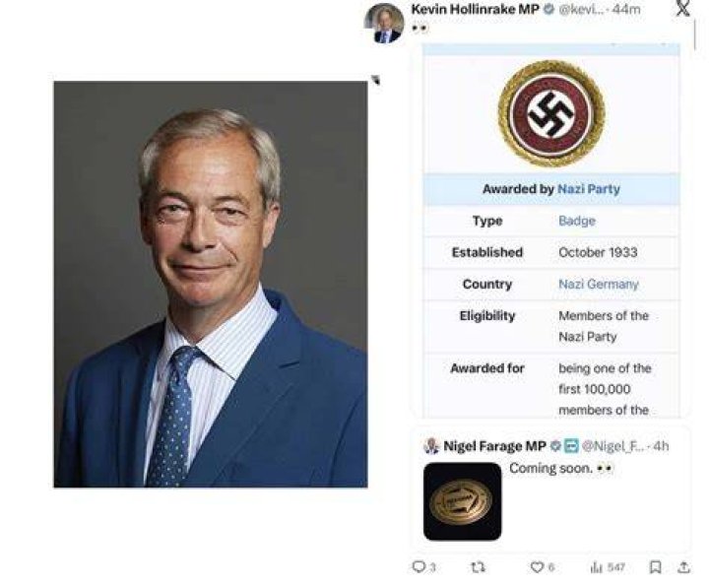This screenshot has width=709, height=588.
Task: Open the "Nazi Germany" country link
Action: click(599, 284)
